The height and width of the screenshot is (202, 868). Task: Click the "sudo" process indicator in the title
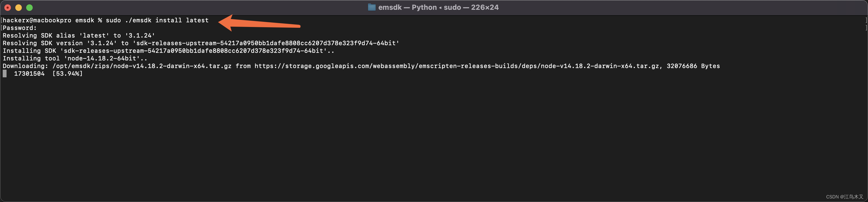coord(453,7)
